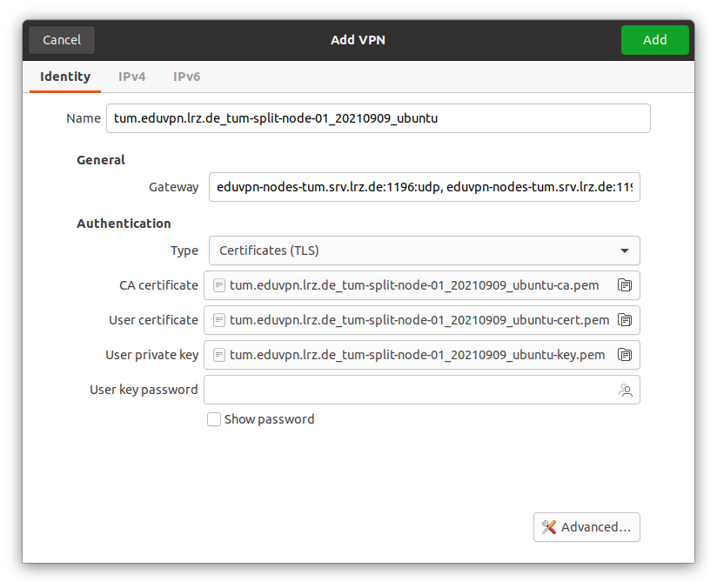Enable the Show password checkbox
The image size is (717, 588).
(x=214, y=419)
